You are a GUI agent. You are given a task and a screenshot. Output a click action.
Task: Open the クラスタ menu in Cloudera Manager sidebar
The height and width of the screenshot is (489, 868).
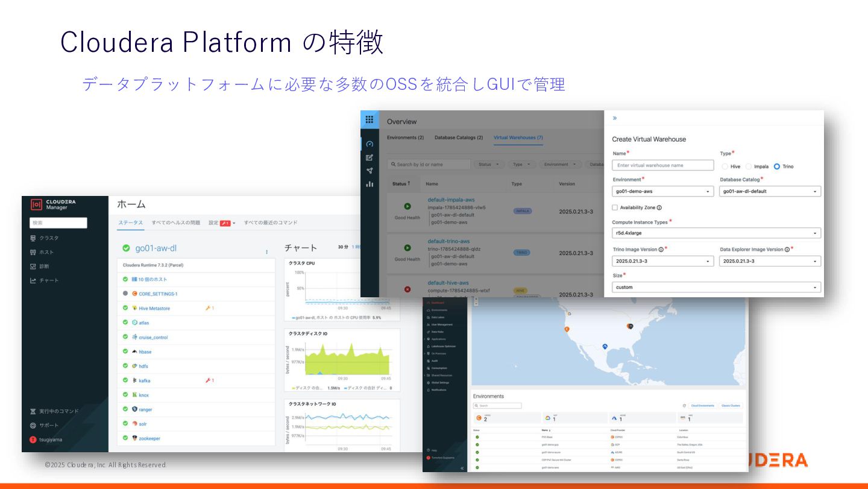click(x=45, y=238)
